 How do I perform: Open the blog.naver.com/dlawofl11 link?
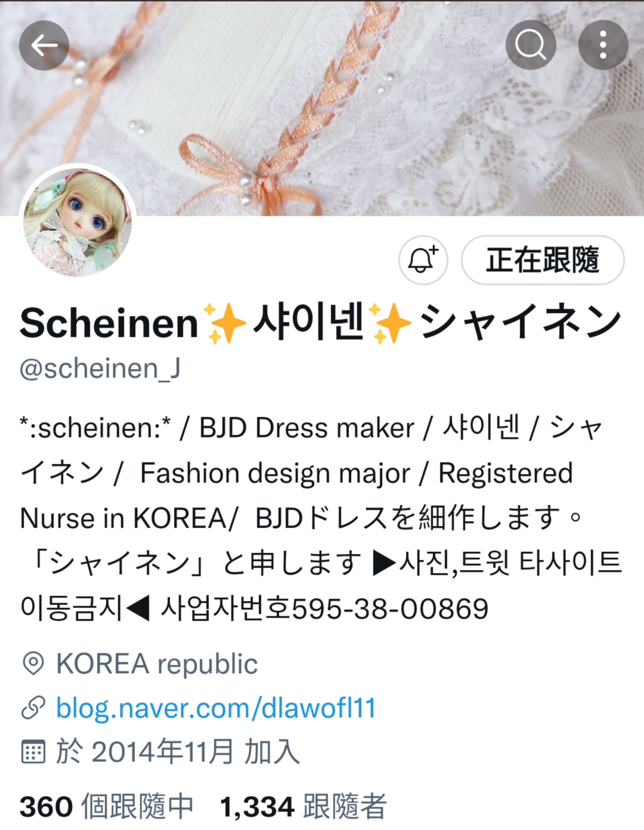216,708
